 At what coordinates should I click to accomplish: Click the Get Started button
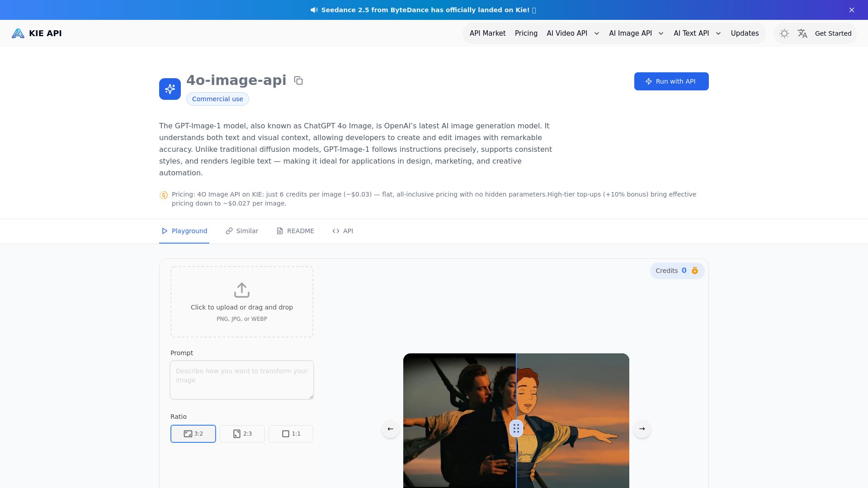[x=833, y=33]
